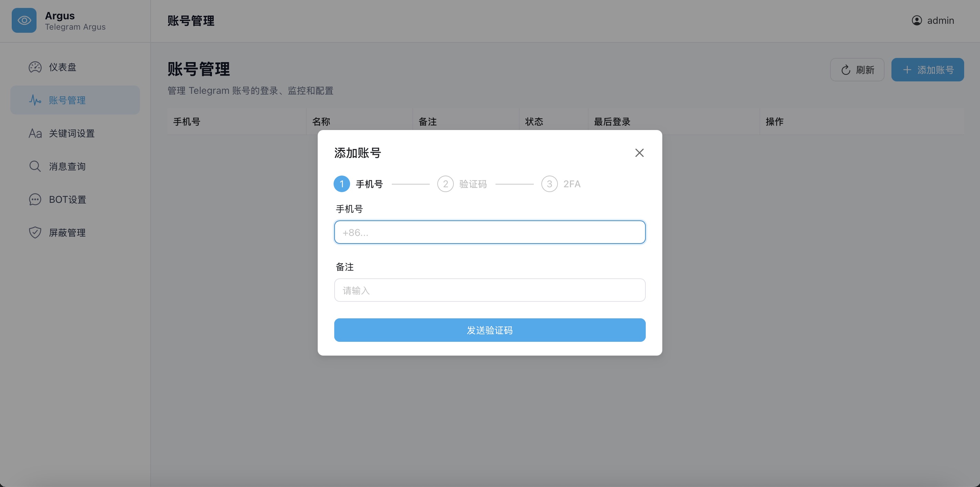Open the 关键词设置 menu item
The width and height of the screenshot is (980, 487).
(75, 133)
